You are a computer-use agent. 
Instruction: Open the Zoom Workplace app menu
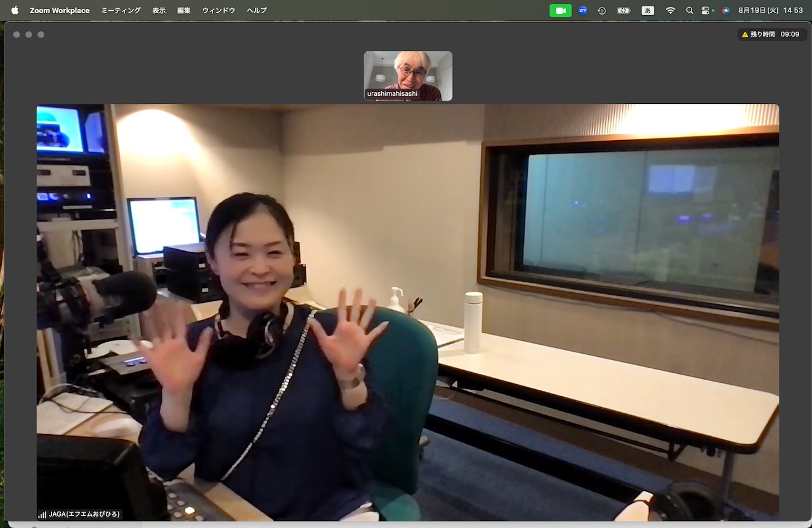tap(60, 10)
